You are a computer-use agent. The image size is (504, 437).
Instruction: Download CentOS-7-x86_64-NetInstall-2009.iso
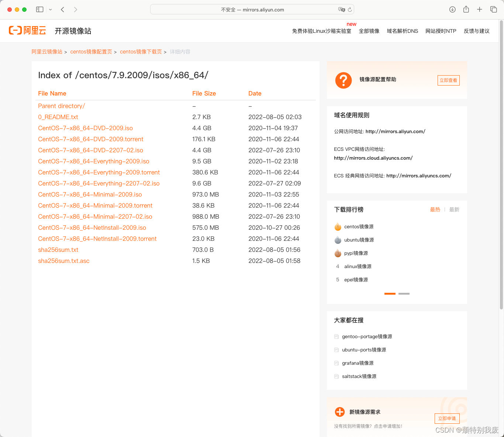click(x=92, y=228)
